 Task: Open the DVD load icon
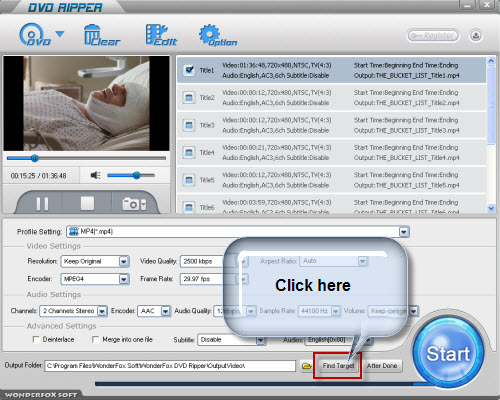point(34,35)
